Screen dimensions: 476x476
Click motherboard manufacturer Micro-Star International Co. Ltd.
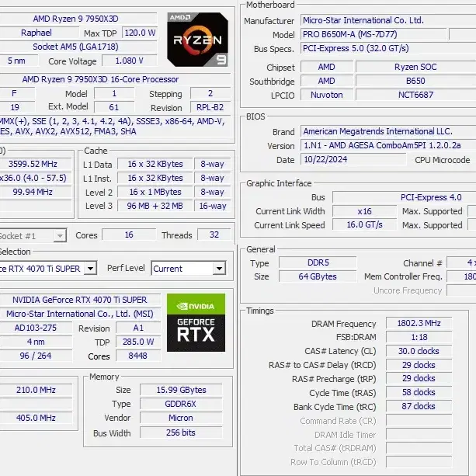pos(388,20)
